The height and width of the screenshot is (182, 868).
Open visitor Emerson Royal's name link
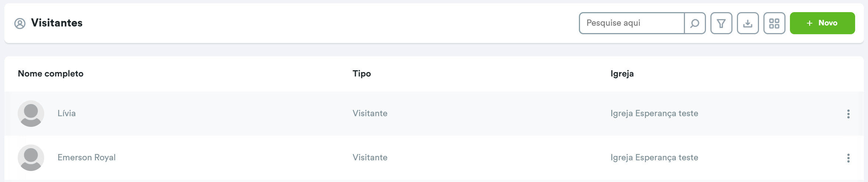(87, 157)
